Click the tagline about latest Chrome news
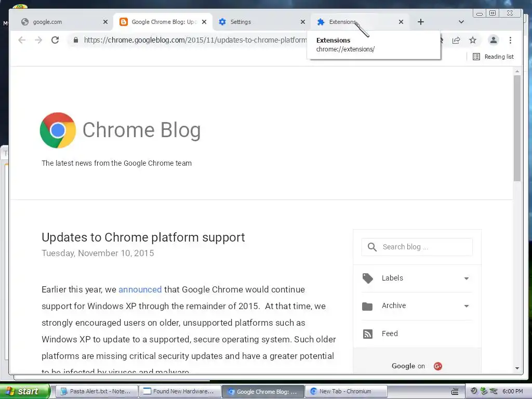This screenshot has height=399, width=532. point(116,163)
